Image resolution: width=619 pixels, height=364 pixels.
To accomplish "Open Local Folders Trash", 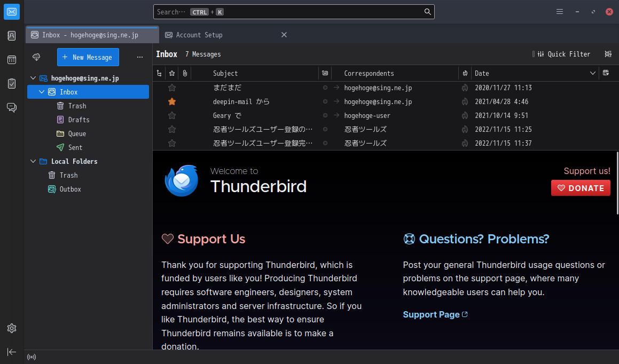I will click(88, 175).
